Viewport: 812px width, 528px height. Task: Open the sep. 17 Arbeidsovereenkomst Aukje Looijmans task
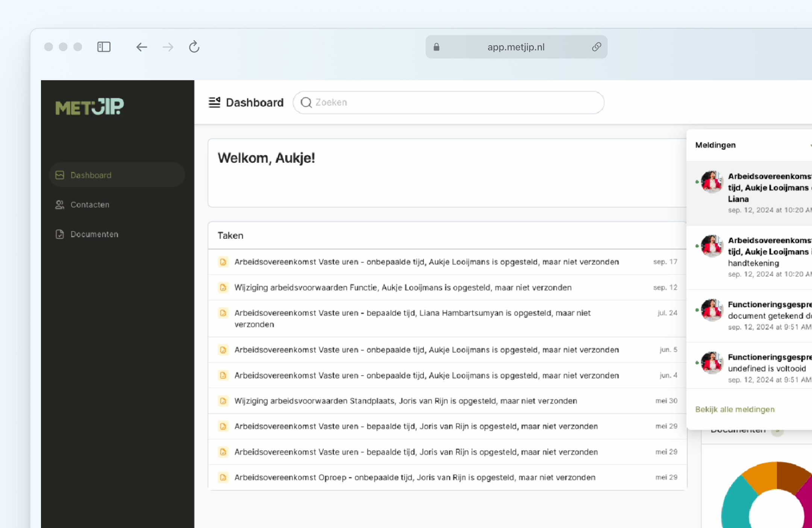[447, 262]
